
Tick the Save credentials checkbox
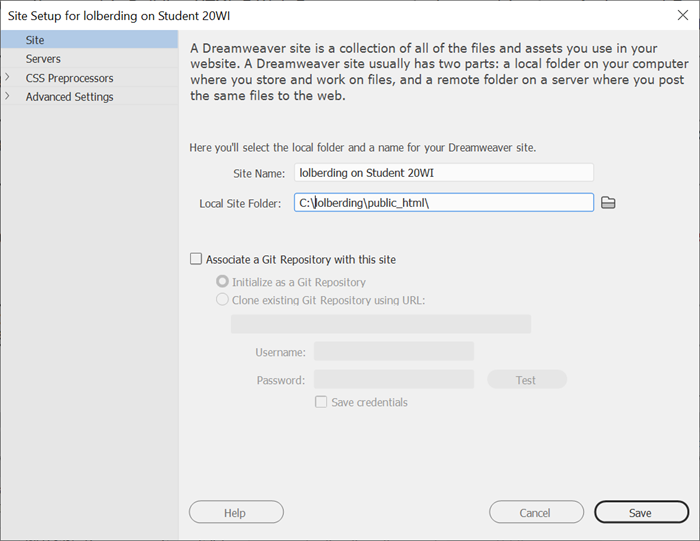tap(321, 402)
